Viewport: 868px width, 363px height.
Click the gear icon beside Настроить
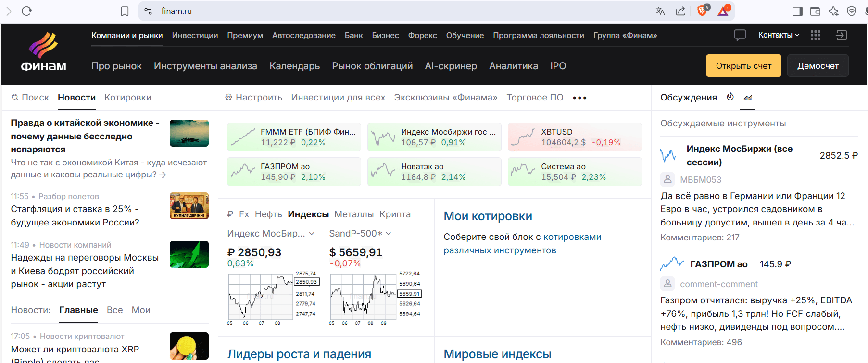click(229, 97)
